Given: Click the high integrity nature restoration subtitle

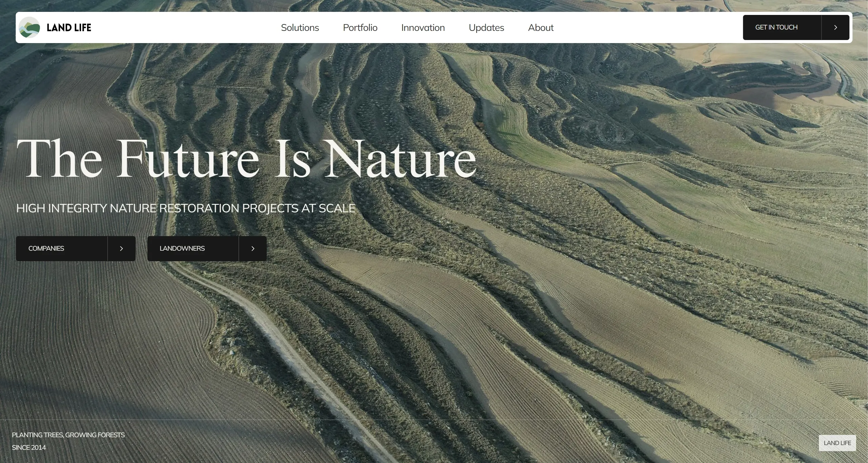Looking at the screenshot, I should click(x=185, y=208).
